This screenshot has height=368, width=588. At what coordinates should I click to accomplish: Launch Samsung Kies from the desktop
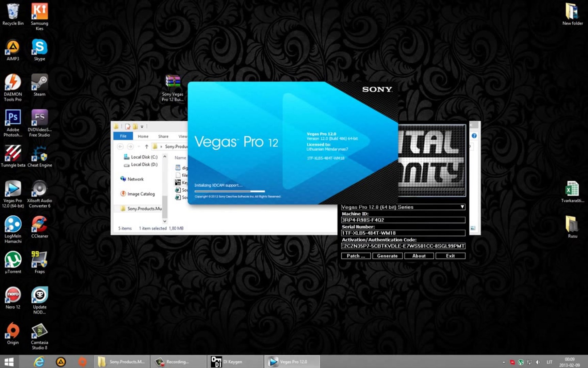point(39,16)
